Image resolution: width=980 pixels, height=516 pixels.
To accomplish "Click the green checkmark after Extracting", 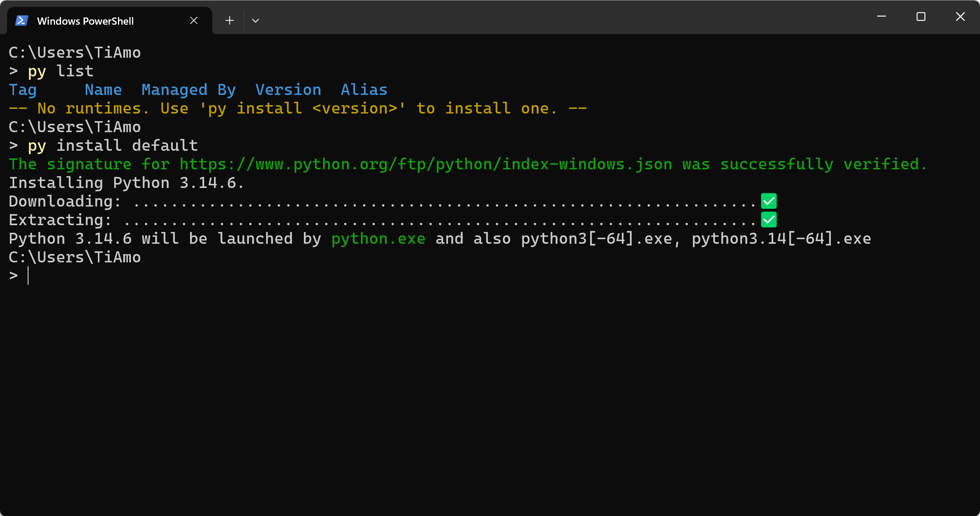I will pos(768,220).
